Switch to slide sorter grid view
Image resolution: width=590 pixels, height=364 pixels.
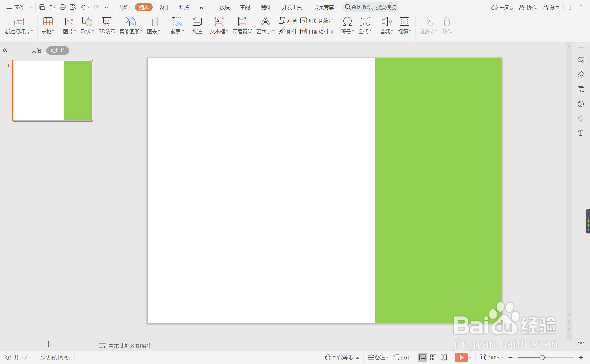point(433,357)
